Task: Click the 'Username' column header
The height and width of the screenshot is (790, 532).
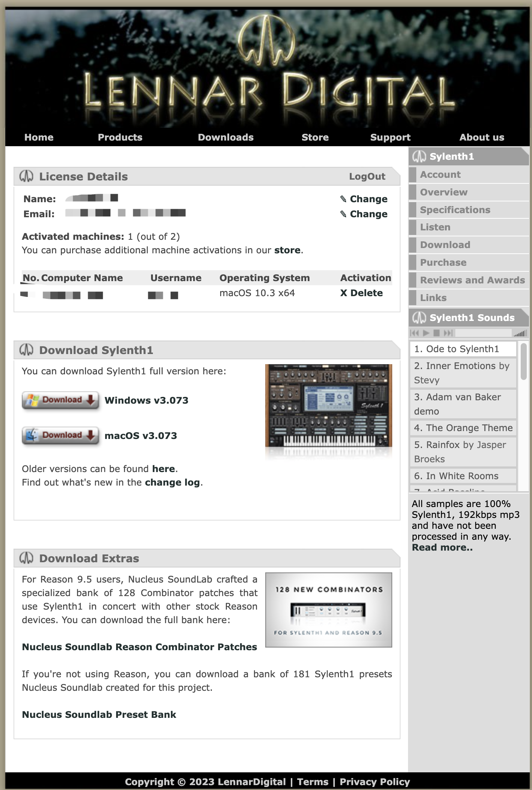Action: point(176,278)
